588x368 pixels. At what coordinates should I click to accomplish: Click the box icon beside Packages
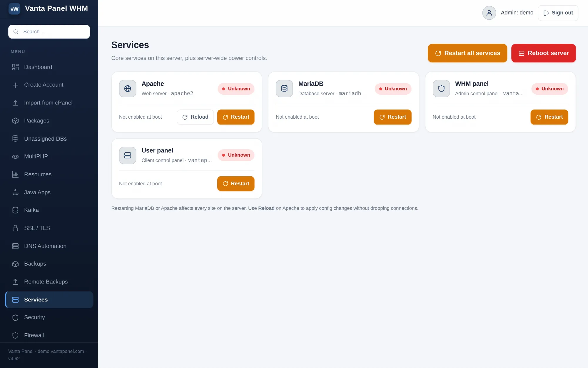(15, 121)
